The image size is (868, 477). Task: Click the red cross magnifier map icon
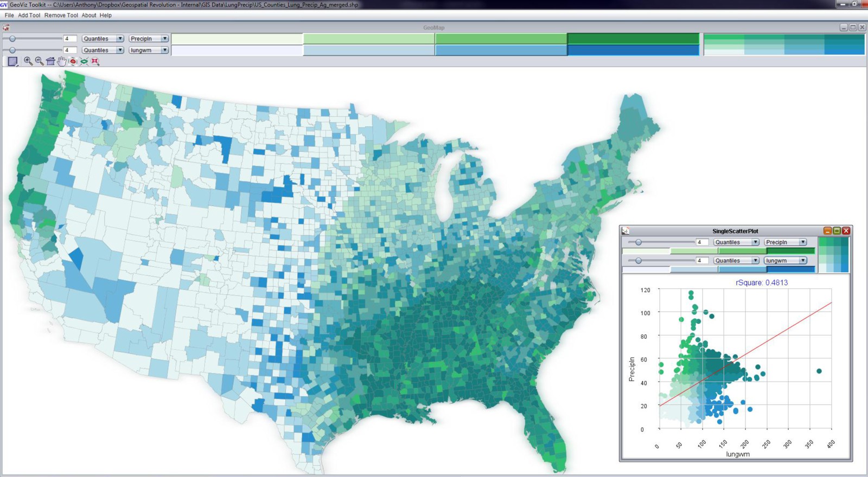tap(95, 61)
